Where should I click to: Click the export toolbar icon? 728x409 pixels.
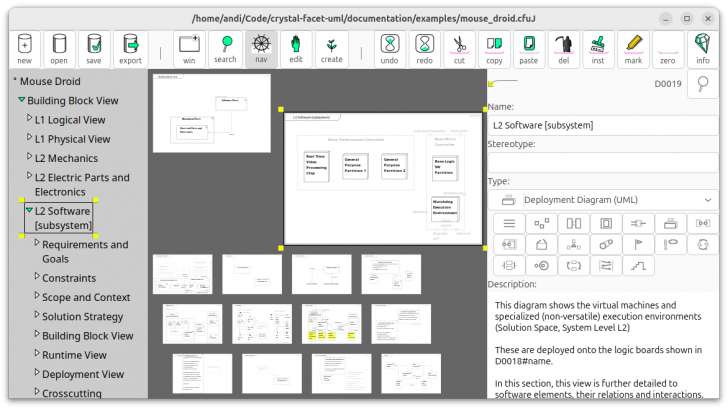[x=130, y=49]
